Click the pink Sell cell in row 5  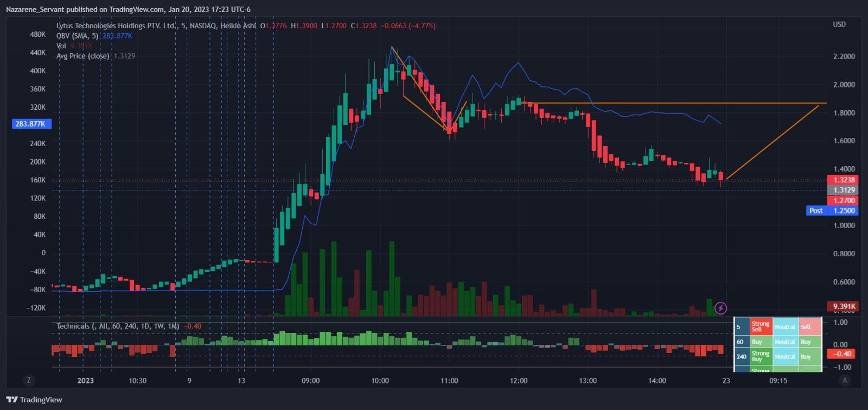809,327
